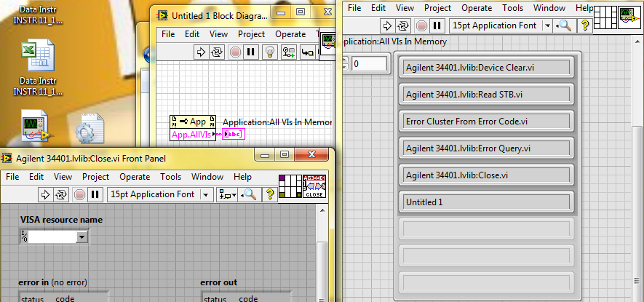
Task: Click Abort Execution in right front panel toolbar
Action: pos(422,25)
